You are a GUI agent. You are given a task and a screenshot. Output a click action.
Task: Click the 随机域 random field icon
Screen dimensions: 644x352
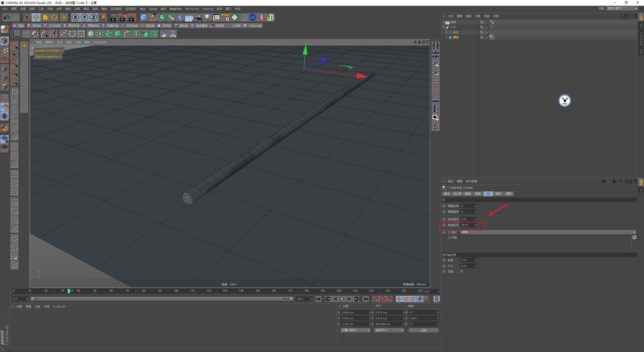click(x=176, y=26)
